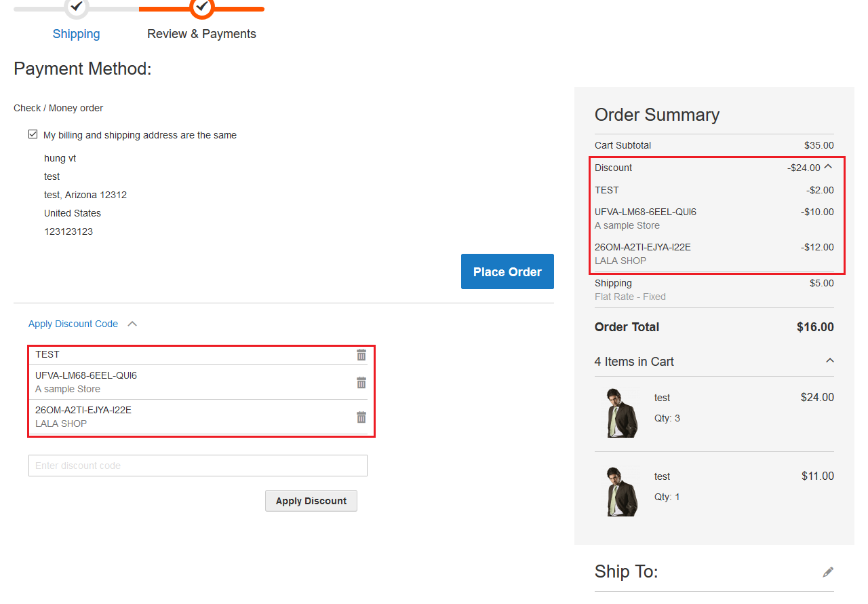868x604 pixels.
Task: Collapse the 4 Items in Cart list
Action: pyautogui.click(x=830, y=360)
